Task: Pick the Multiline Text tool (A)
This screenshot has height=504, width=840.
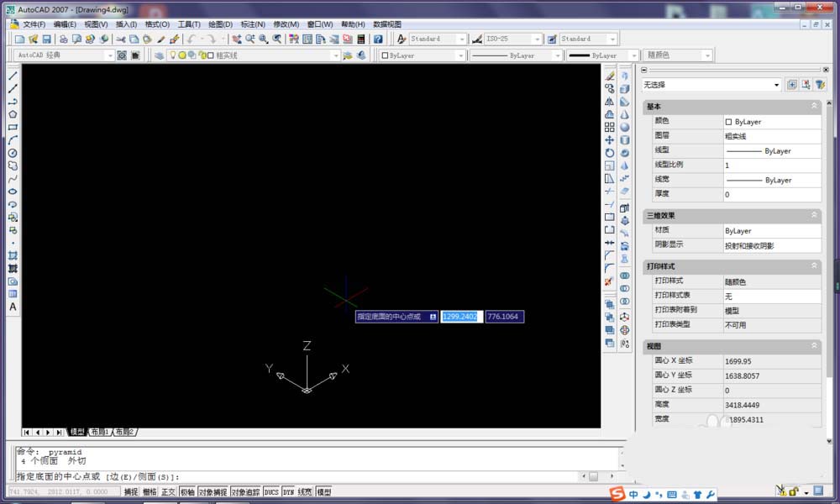Action: [13, 307]
